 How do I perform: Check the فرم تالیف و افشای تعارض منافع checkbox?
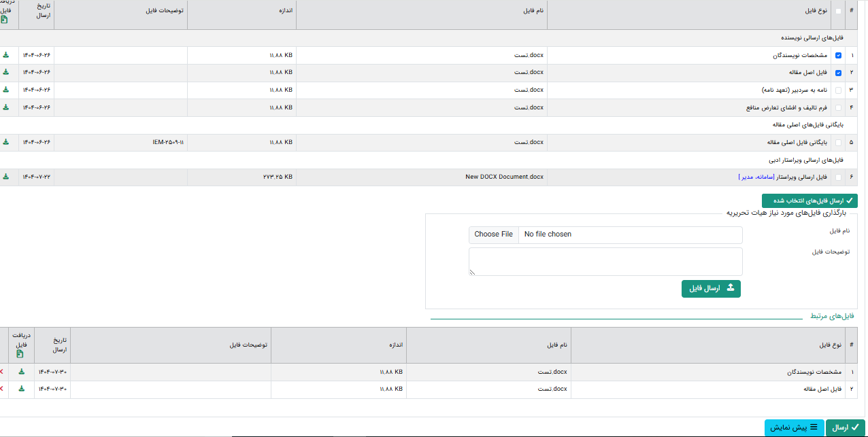837,108
